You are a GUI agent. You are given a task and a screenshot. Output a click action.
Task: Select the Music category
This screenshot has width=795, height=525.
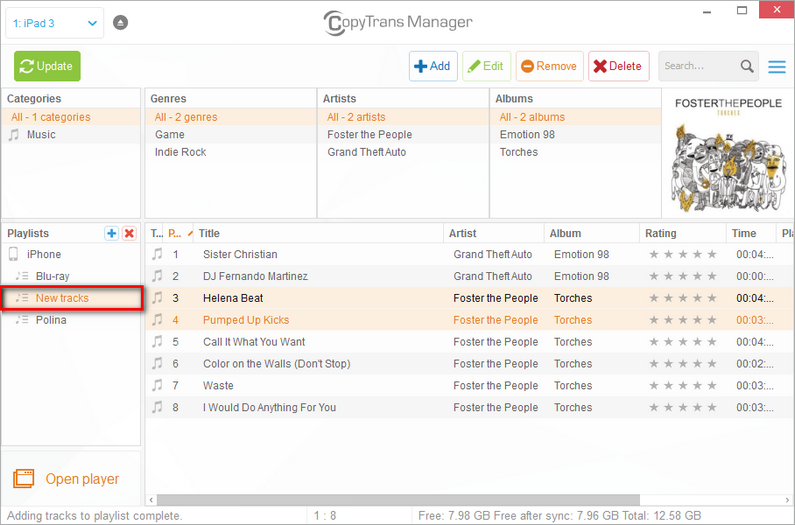[x=71, y=134]
